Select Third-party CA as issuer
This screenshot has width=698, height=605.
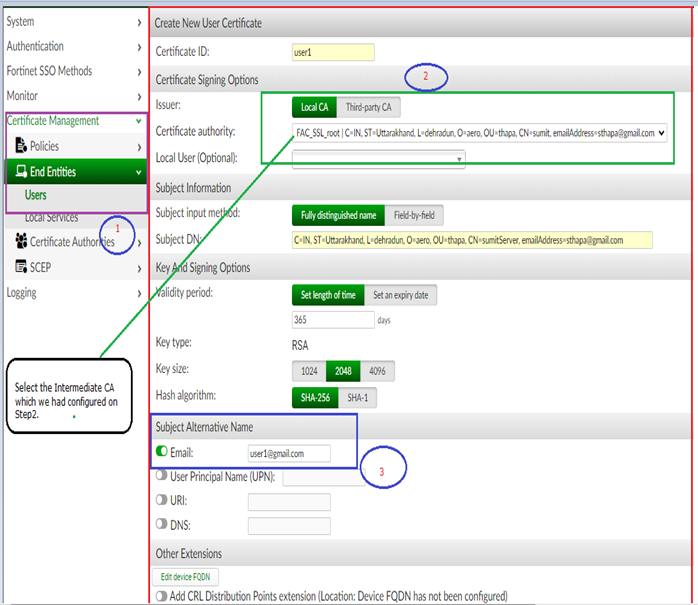(x=368, y=107)
